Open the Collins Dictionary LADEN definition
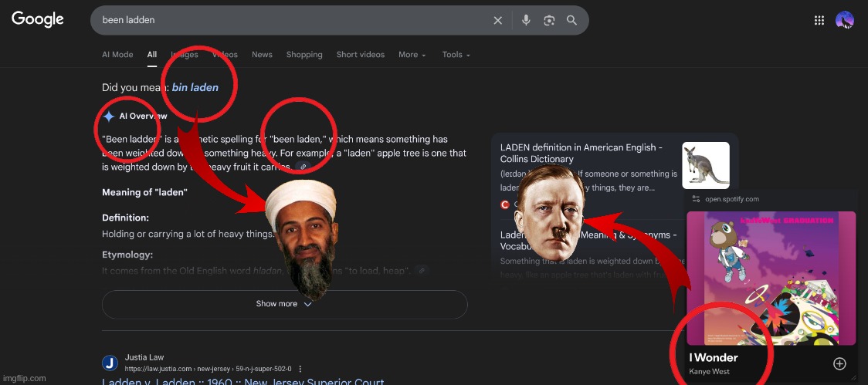Image resolution: width=868 pixels, height=385 pixels. click(581, 153)
